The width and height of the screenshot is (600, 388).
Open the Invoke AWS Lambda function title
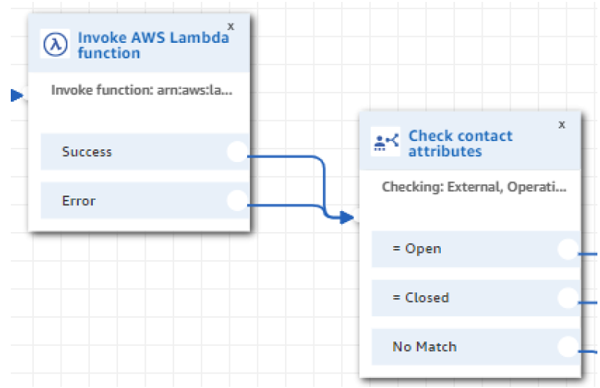pos(153,45)
